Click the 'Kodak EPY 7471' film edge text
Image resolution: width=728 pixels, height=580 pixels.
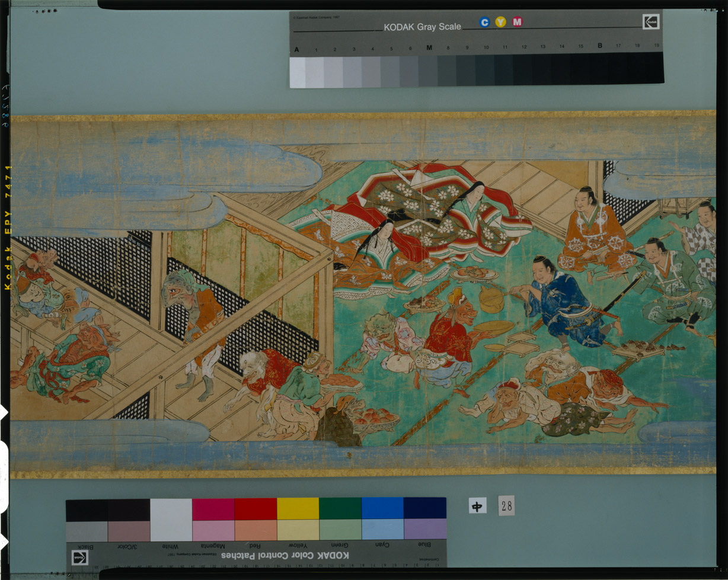tap(8, 227)
